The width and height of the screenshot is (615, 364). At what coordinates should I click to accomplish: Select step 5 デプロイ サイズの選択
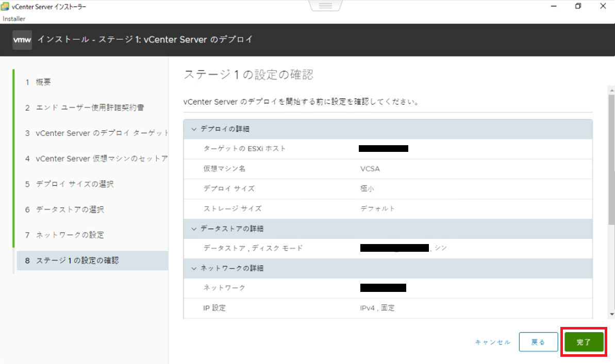pyautogui.click(x=75, y=184)
